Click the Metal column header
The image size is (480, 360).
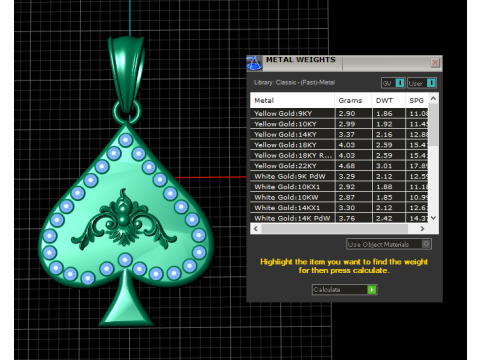[x=292, y=100]
